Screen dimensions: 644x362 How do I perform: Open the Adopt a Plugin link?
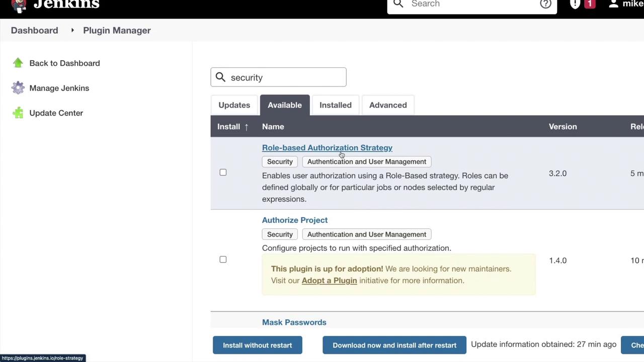click(x=329, y=281)
